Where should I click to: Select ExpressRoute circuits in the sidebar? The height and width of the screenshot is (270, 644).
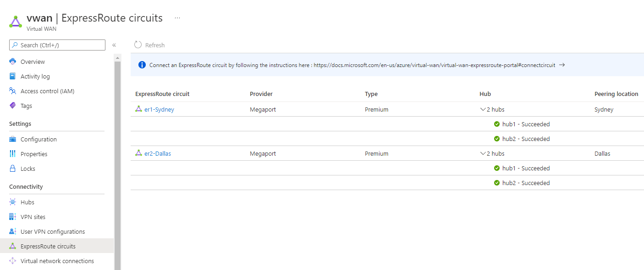pos(52,246)
